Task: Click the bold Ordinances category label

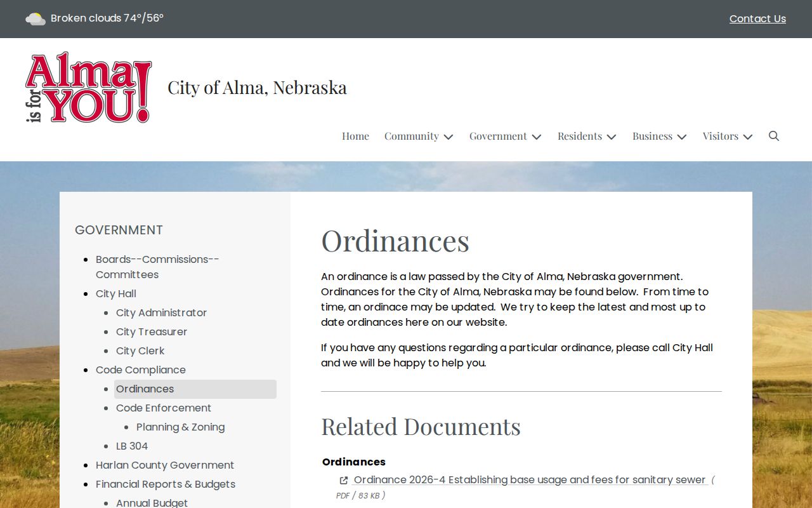Action: 354,462
